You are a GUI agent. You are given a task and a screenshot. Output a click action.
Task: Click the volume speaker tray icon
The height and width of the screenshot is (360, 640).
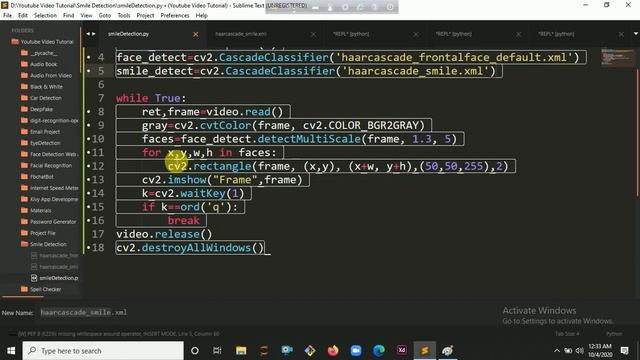(580, 351)
